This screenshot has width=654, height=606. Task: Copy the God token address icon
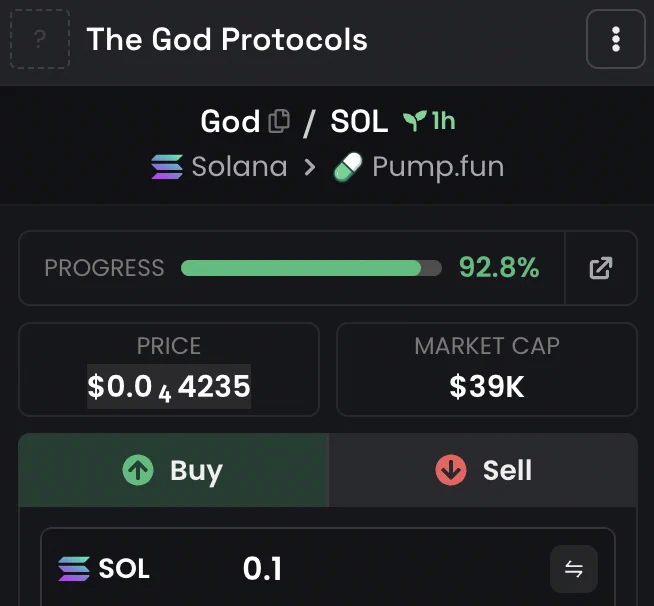[x=279, y=121]
